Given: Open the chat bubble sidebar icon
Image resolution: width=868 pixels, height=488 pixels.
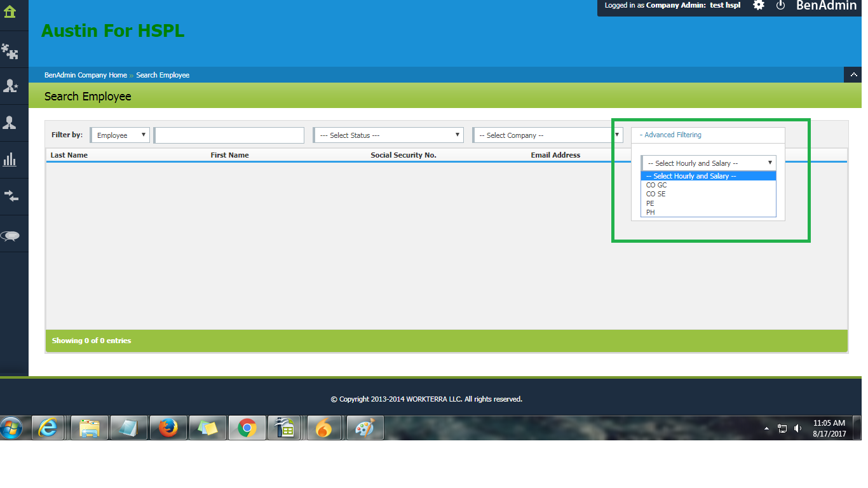Looking at the screenshot, I should click(x=10, y=236).
